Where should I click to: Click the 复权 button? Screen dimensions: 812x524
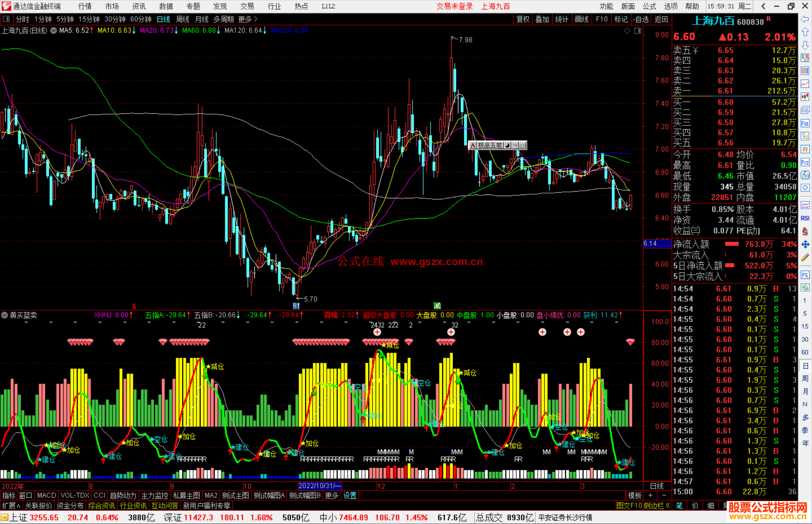click(x=523, y=19)
